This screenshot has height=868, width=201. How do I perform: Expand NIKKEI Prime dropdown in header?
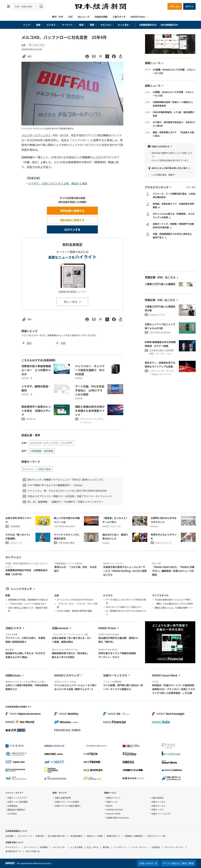[139, 17]
